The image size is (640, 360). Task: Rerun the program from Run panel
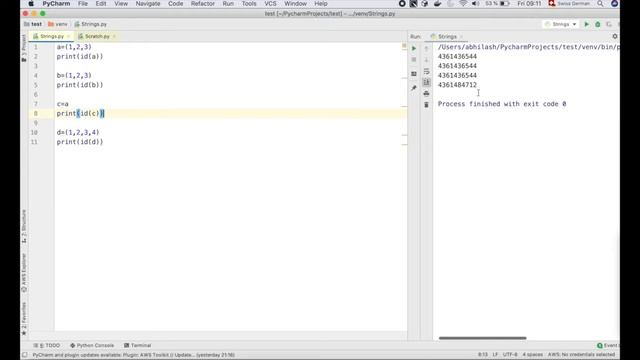[414, 49]
